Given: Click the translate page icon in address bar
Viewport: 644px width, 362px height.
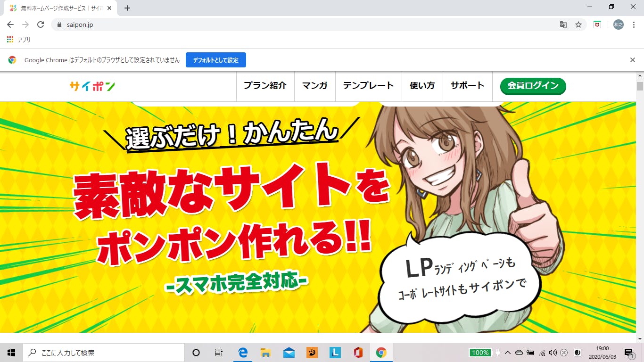Looking at the screenshot, I should [x=563, y=25].
